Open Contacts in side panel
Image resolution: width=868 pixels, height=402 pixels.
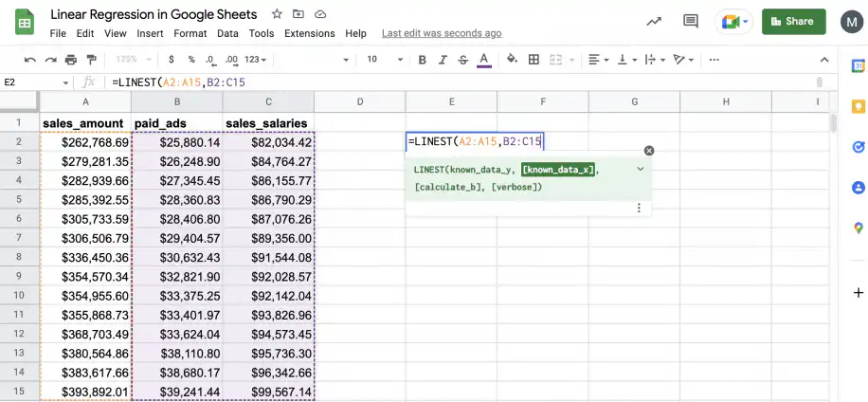coord(858,188)
